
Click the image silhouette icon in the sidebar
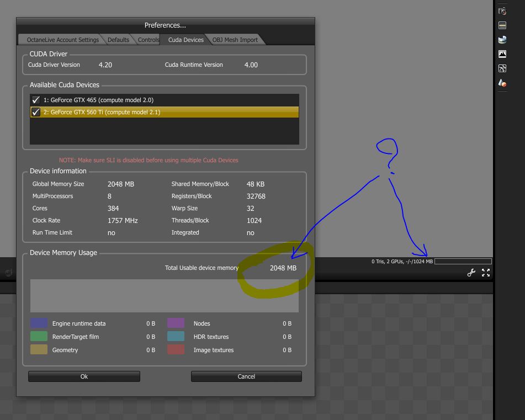click(502, 54)
